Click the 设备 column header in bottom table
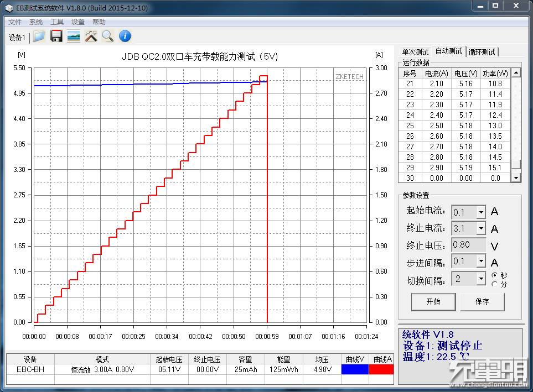 (30, 359)
